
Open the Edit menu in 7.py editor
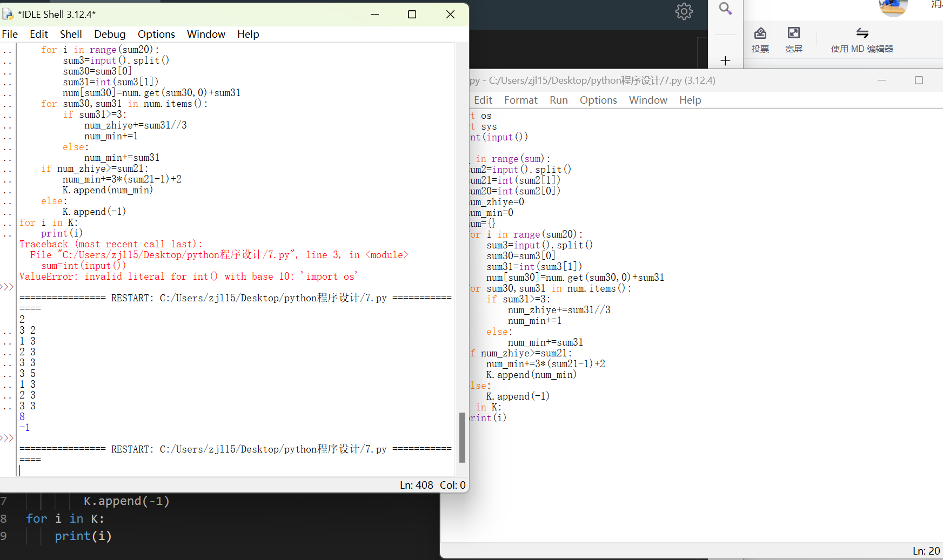point(483,100)
